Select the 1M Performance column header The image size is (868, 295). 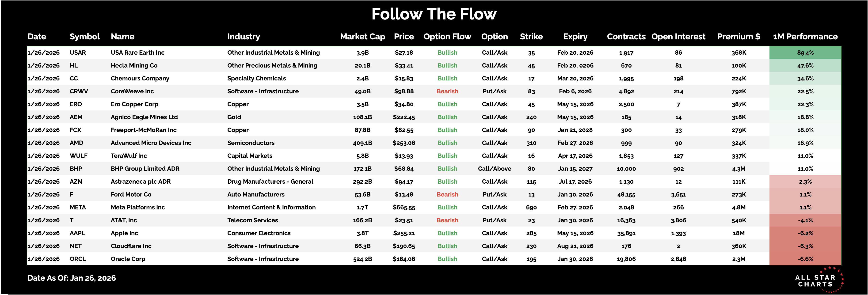805,37
